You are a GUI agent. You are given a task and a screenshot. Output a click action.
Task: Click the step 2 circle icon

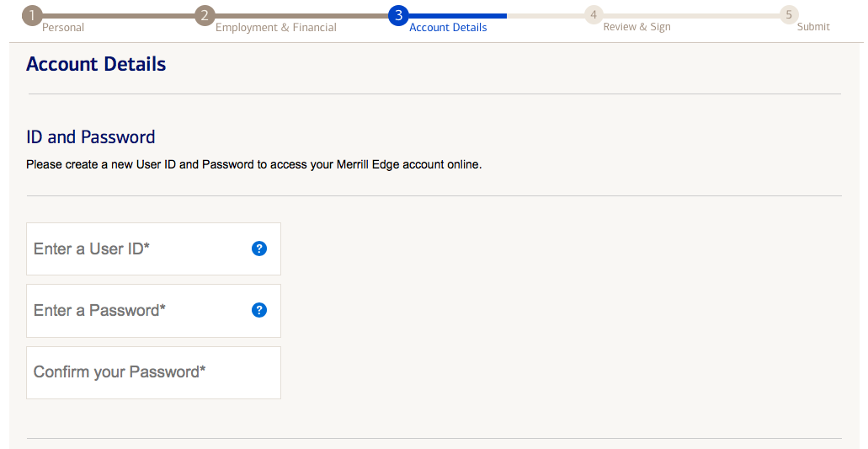coord(205,15)
